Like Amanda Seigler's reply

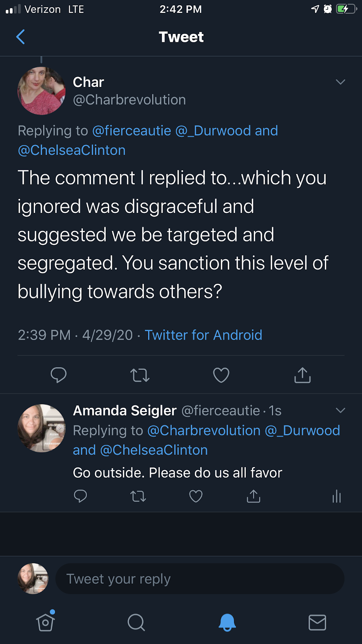[x=196, y=496]
